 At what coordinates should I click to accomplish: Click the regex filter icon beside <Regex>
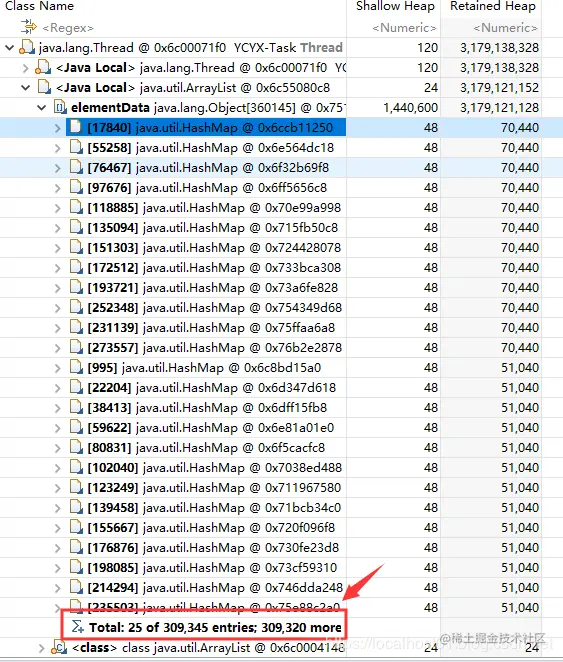(29, 27)
